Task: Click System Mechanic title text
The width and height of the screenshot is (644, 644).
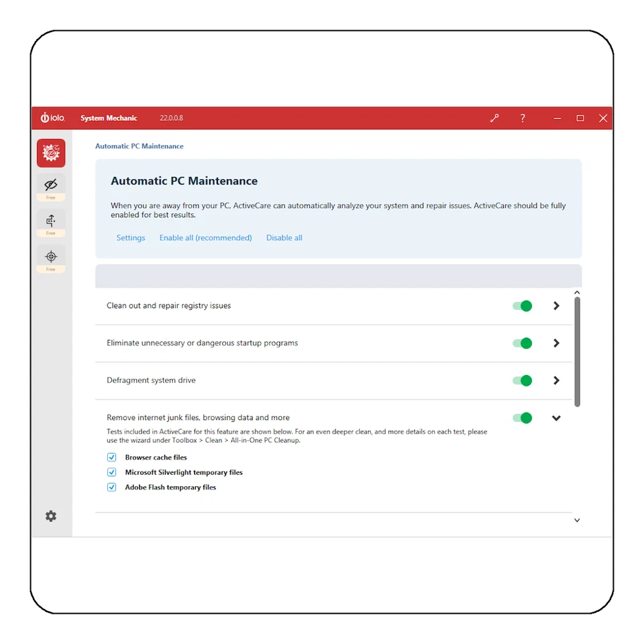Action: (x=109, y=118)
